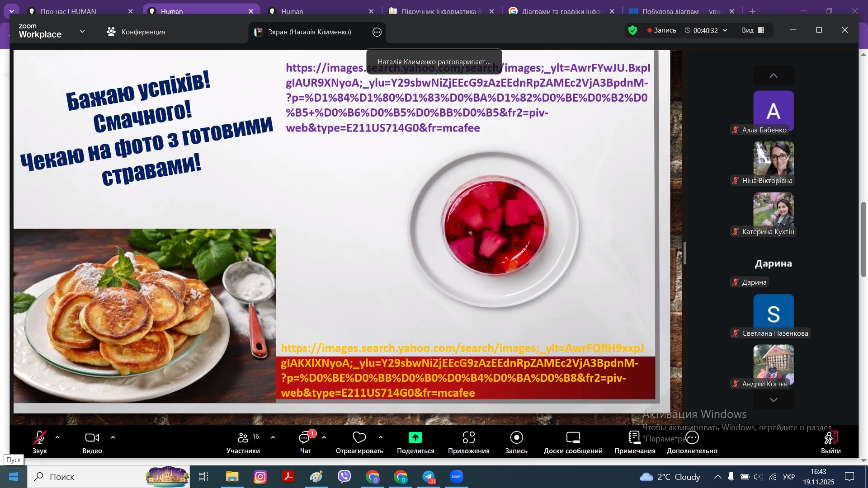Image resolution: width=868 pixels, height=488 pixels.
Task: Open the Chat panel
Action: pyautogui.click(x=305, y=438)
